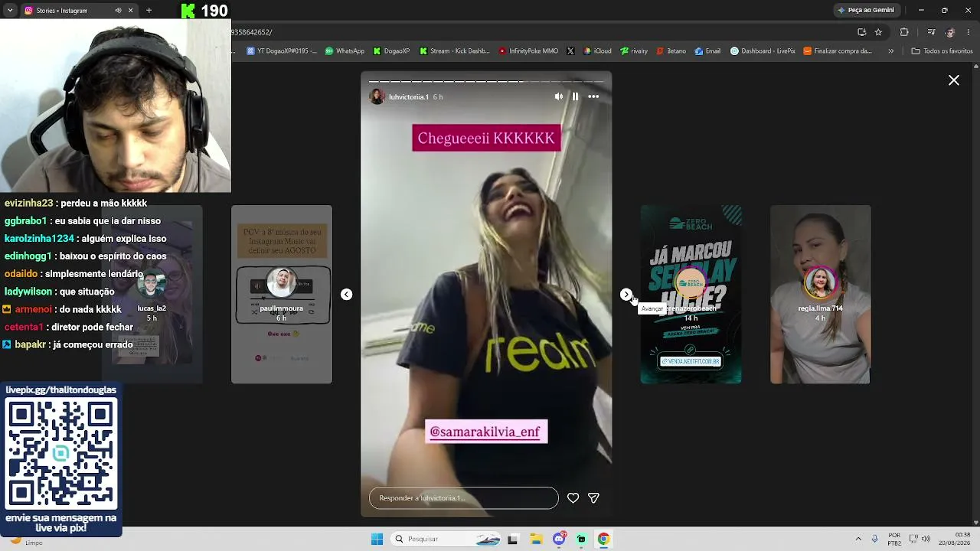Open the Windows Start menu
This screenshot has height=551, width=980.
377,539
